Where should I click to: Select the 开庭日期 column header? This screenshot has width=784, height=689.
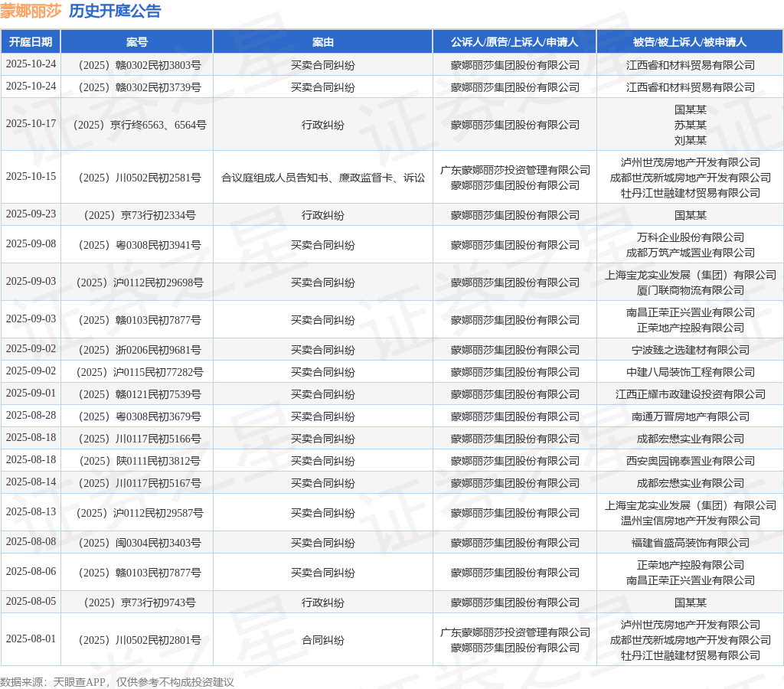(x=31, y=42)
